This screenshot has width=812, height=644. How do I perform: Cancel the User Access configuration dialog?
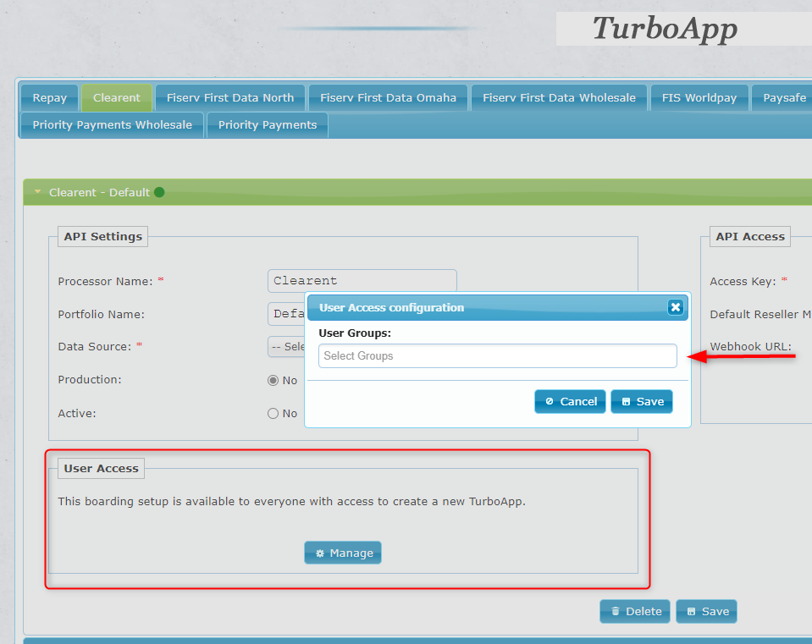570,402
